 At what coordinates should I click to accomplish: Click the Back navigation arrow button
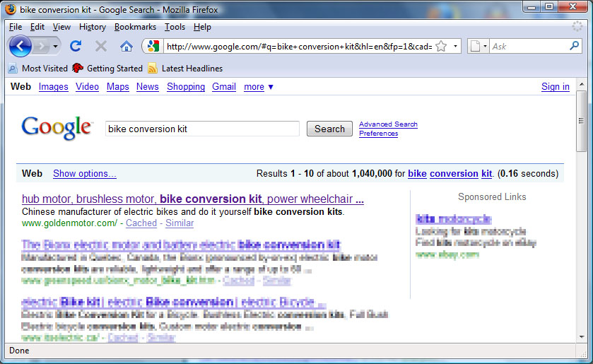[x=20, y=46]
